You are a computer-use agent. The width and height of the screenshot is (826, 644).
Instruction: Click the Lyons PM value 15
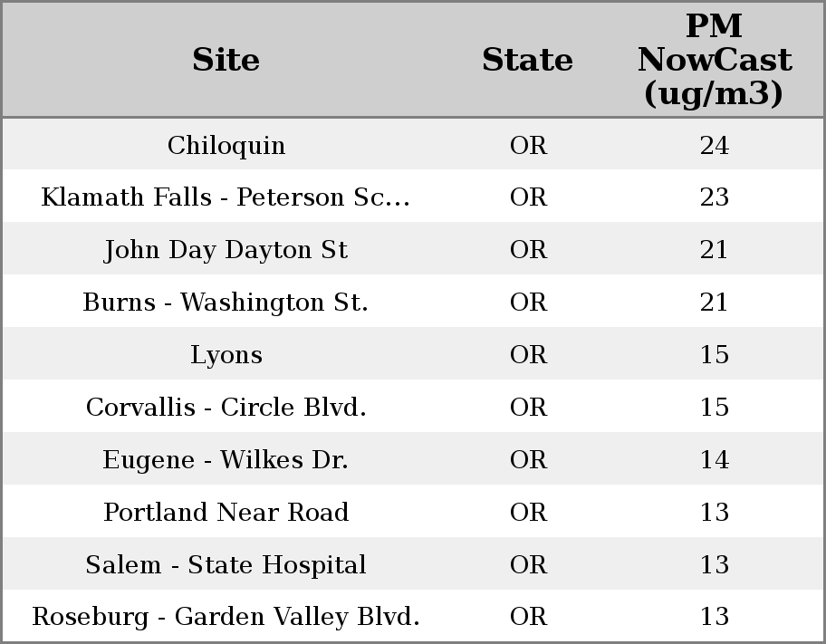714,355
